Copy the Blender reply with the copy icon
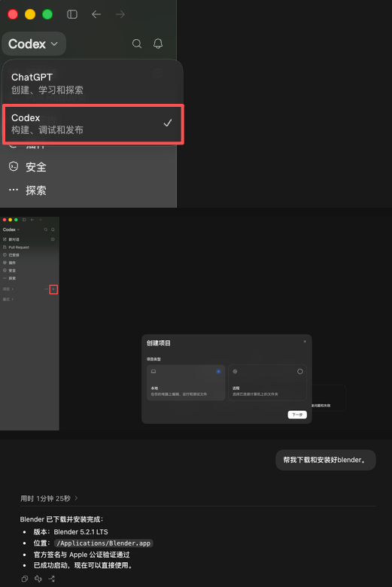This screenshot has width=392, height=587. (25, 579)
